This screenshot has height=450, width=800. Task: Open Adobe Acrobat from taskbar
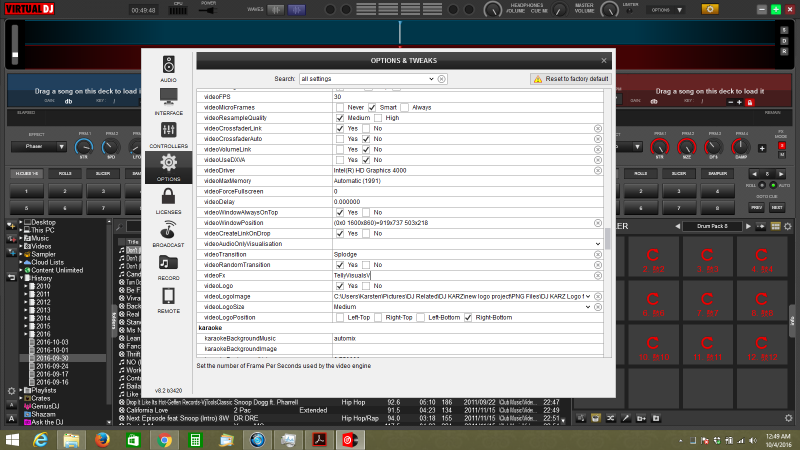point(319,440)
